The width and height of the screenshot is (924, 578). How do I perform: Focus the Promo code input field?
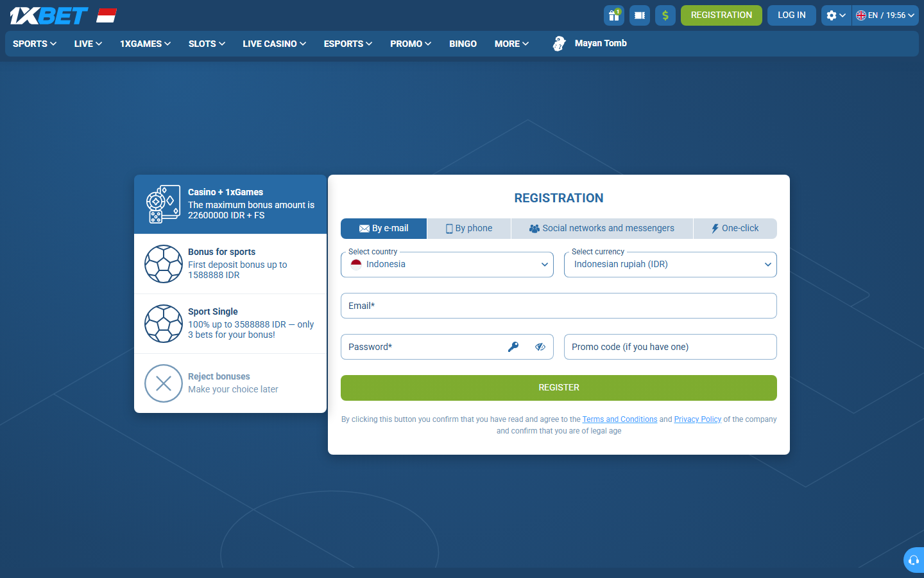(x=671, y=347)
